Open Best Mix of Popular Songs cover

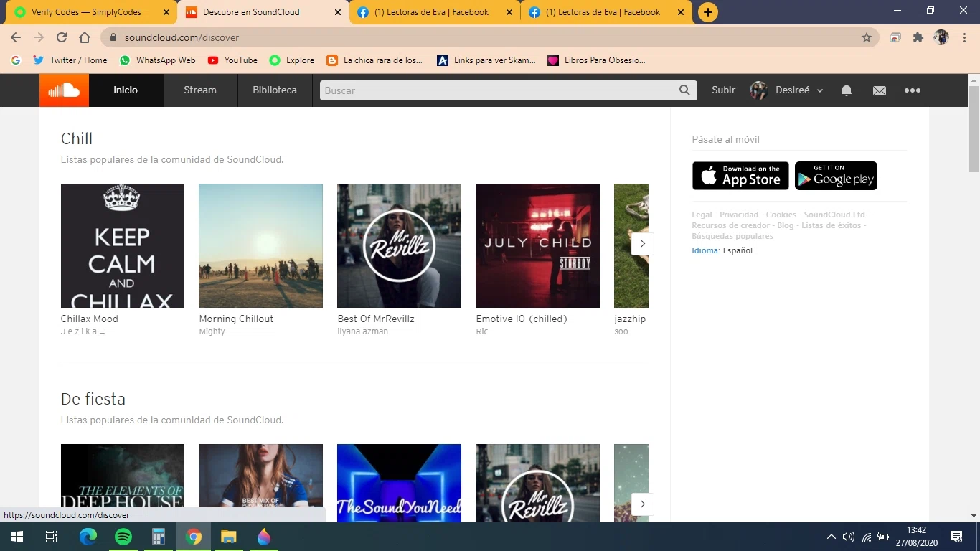coord(260,483)
